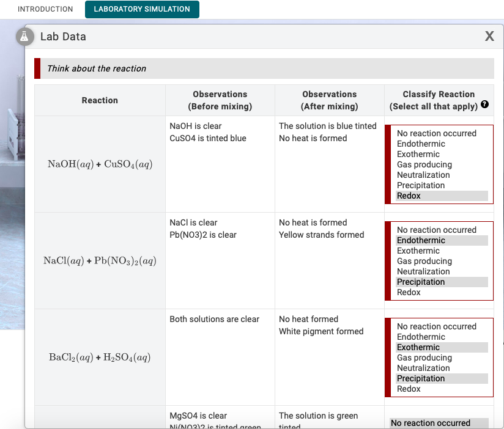Select Redox for BaCl2 + H2SO4
This screenshot has height=429, width=504.
point(442,389)
